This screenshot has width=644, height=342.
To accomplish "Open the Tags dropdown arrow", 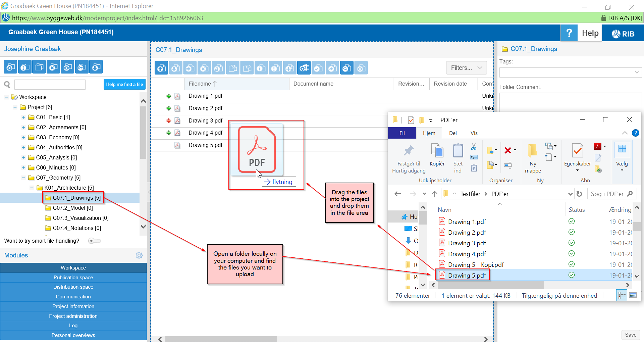I will pos(636,72).
